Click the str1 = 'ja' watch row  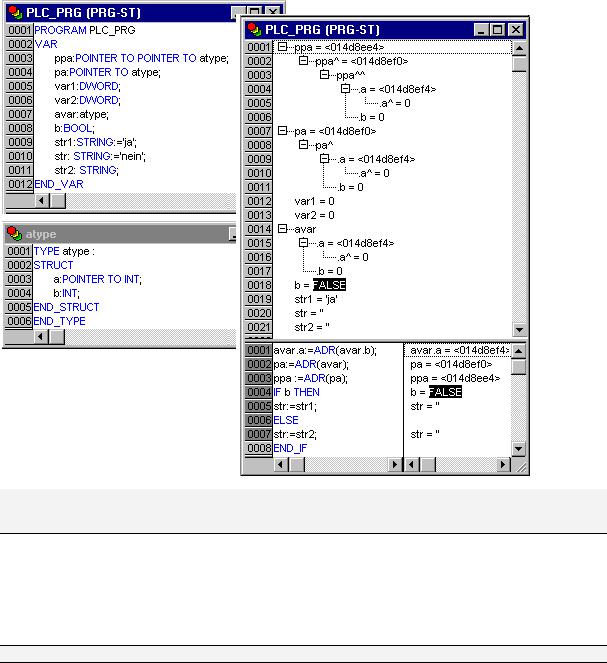point(316,299)
